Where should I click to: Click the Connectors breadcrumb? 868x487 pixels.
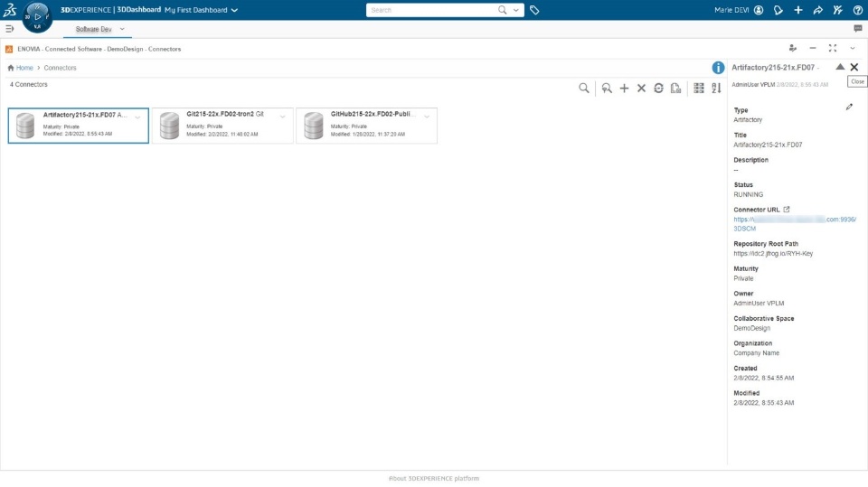tap(60, 68)
